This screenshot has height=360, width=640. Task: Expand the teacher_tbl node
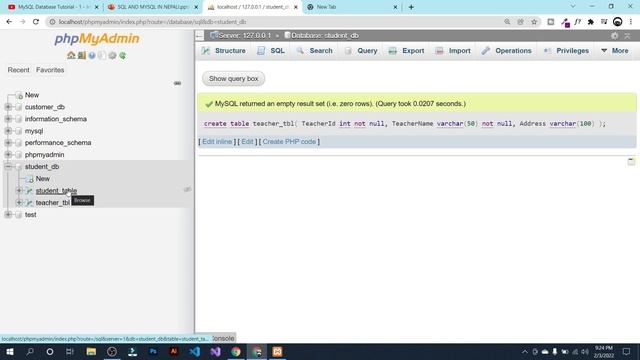point(19,202)
